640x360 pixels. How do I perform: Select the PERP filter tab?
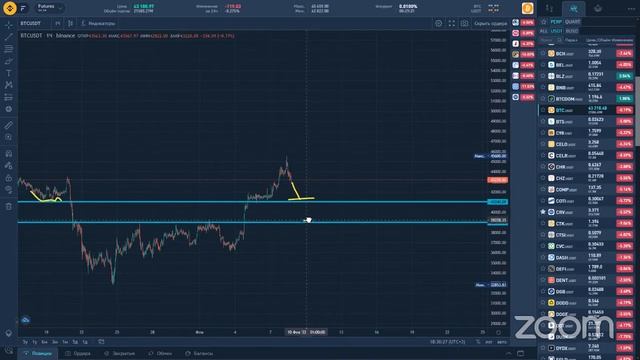[x=556, y=22]
